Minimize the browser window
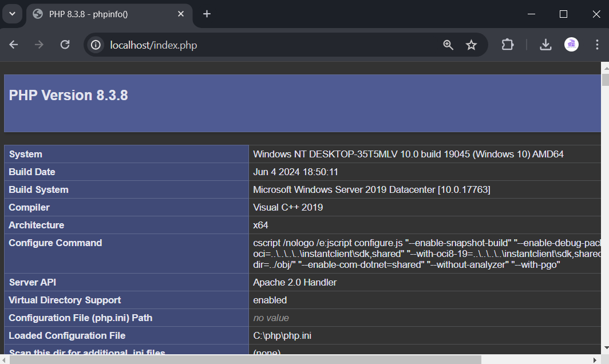The height and width of the screenshot is (364, 609). 531,14
